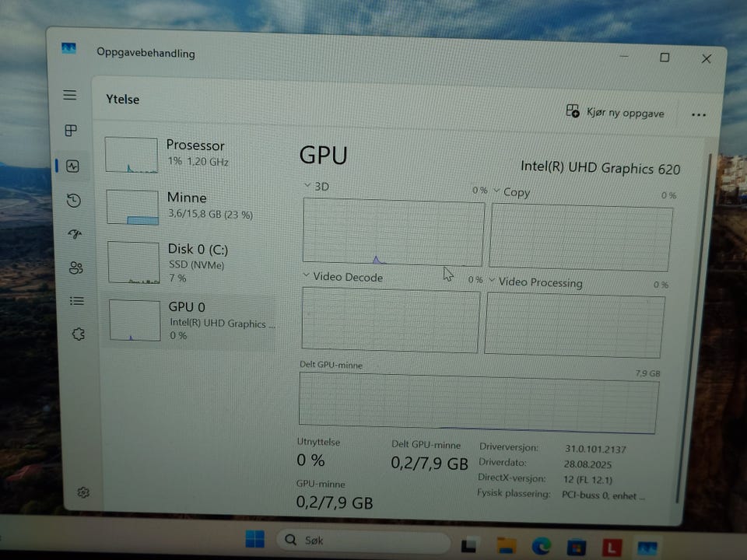Open the red L app on taskbar

pyautogui.click(x=612, y=548)
